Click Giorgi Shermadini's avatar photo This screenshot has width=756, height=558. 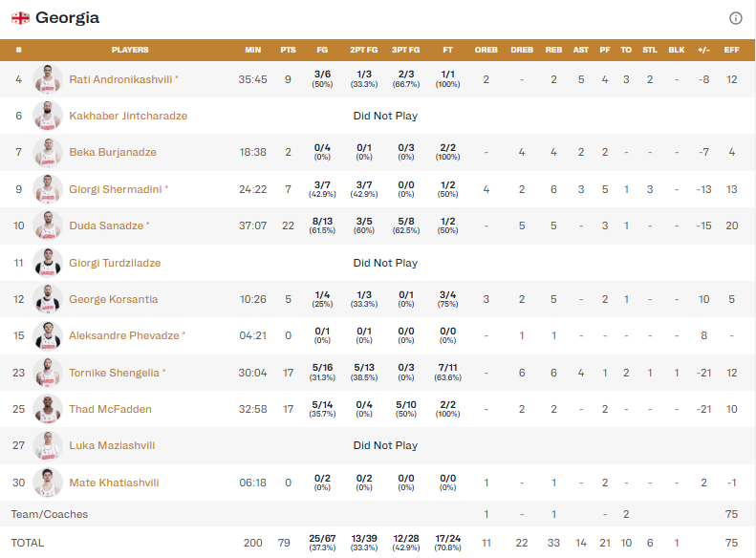point(47,189)
